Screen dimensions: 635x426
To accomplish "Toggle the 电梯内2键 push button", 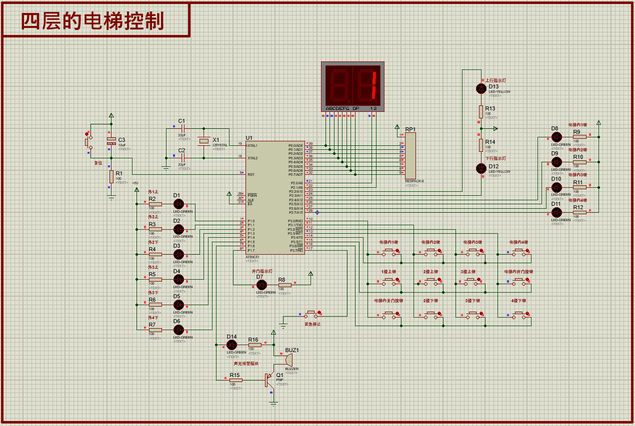I will [432, 252].
